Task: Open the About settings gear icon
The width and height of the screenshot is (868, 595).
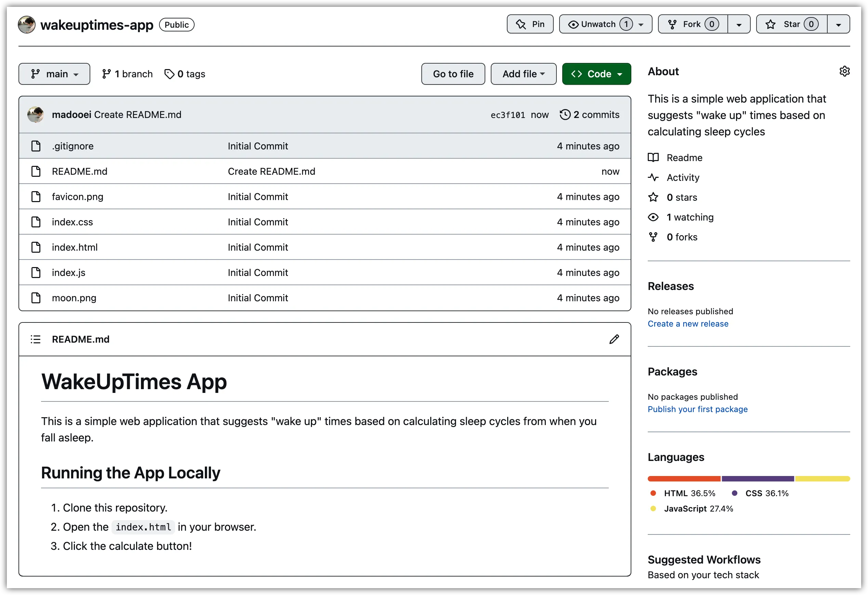Action: coord(844,71)
